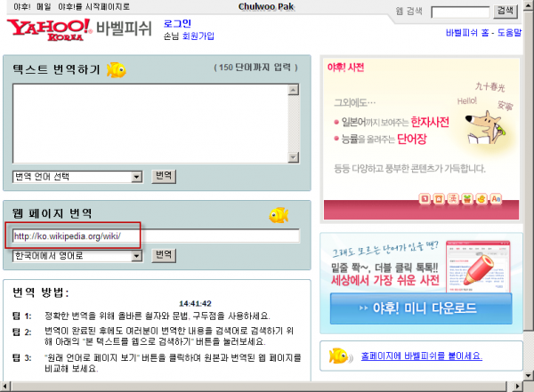The width and height of the screenshot is (534, 392).
Task: Click the 야후! 사전 banner heading
Action: (x=345, y=68)
